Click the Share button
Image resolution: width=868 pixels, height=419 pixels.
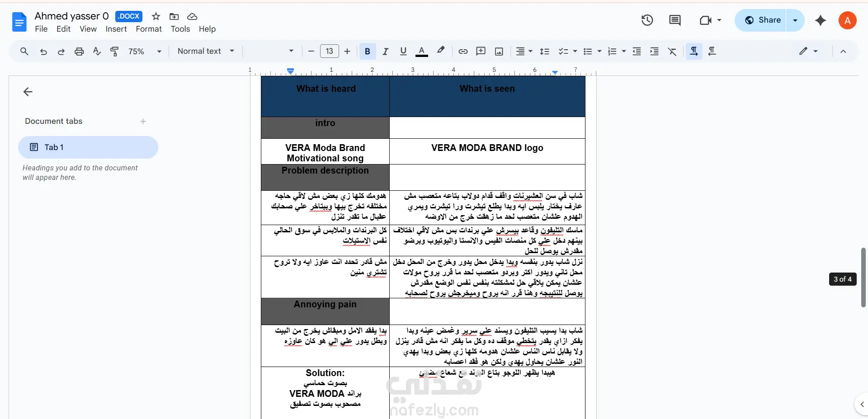(x=761, y=20)
